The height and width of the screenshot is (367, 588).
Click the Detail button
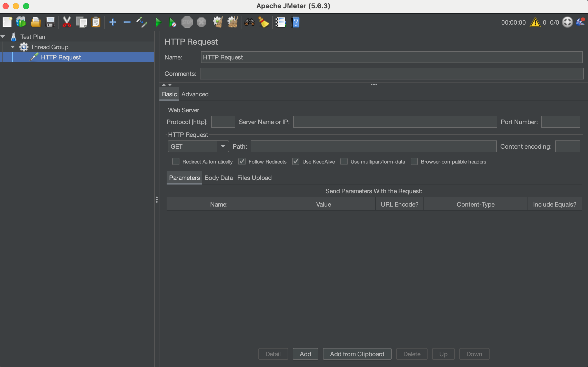[x=273, y=354]
